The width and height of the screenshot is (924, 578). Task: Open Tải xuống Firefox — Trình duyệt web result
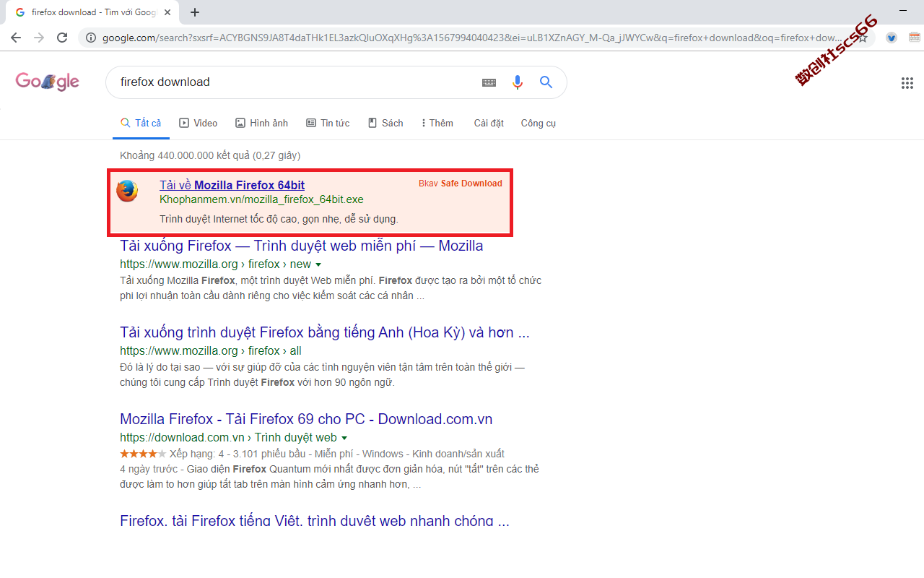pos(302,246)
